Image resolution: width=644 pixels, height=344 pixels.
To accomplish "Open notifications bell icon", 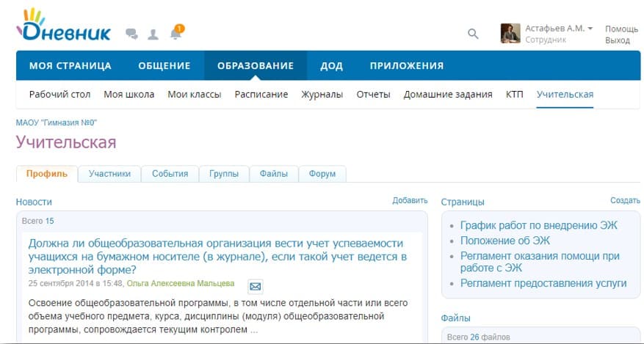I will [x=176, y=33].
